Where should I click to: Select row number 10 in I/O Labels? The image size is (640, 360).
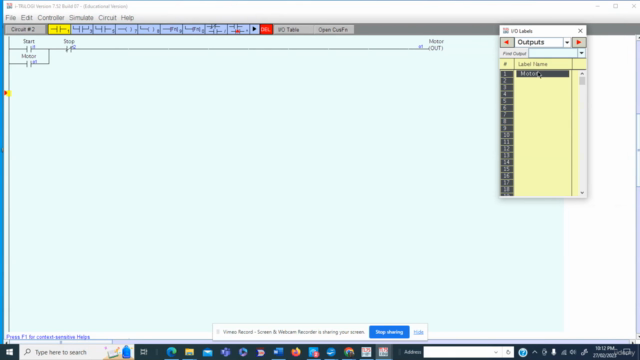(x=507, y=135)
